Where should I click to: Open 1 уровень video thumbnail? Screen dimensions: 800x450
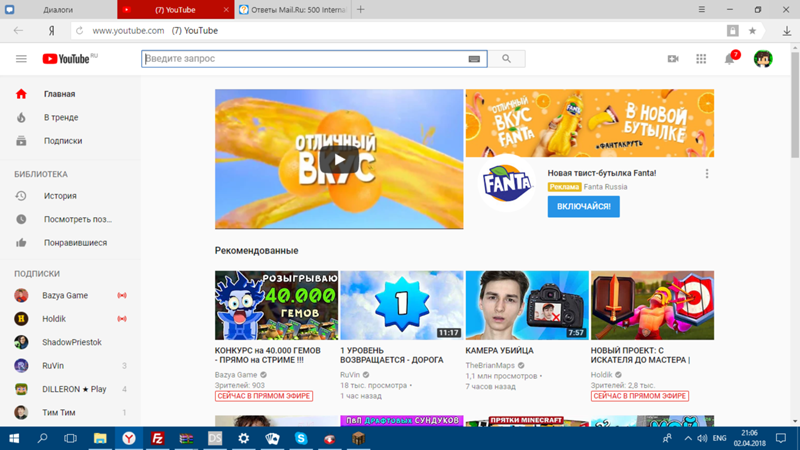(x=402, y=305)
